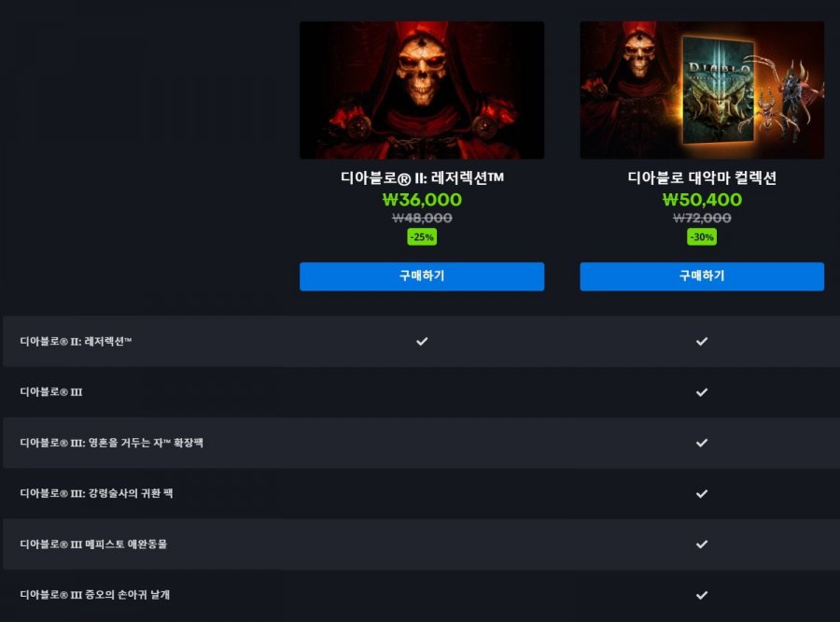Click checkmark in 증오의 손아귀 날개 row
This screenshot has height=622, width=840.
702,595
